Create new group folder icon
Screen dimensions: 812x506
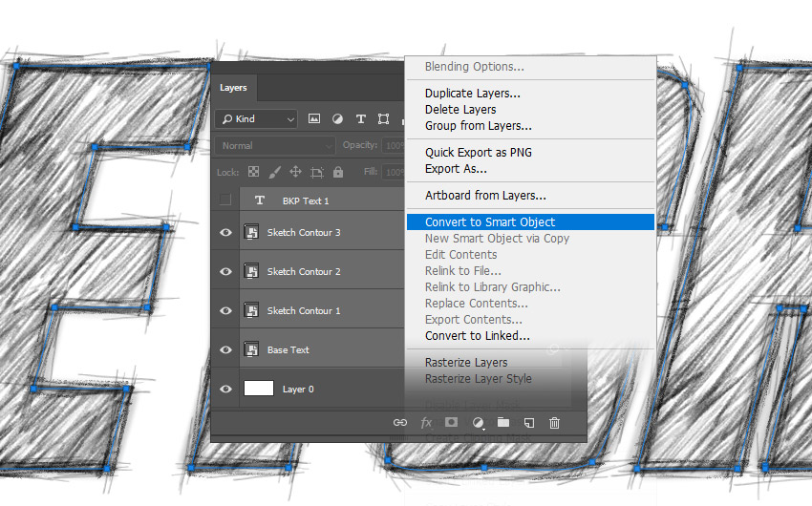pyautogui.click(x=503, y=422)
